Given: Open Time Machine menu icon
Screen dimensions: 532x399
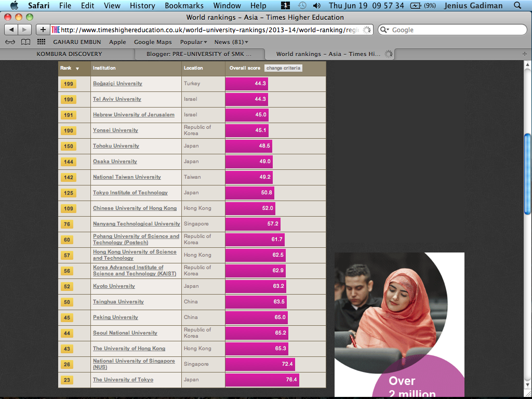Looking at the screenshot, I should (x=302, y=5).
